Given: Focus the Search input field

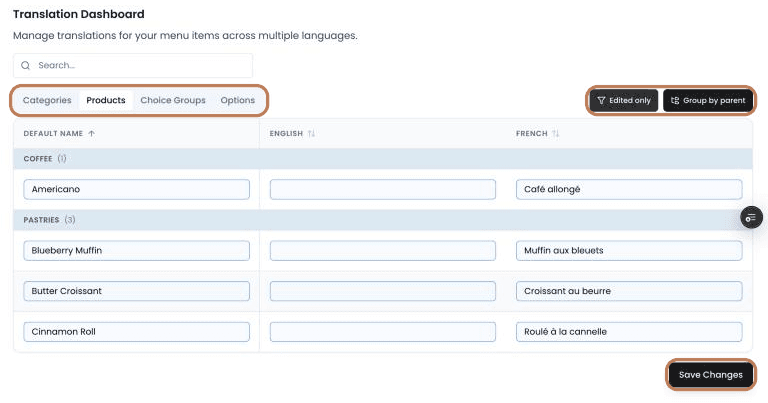Looking at the screenshot, I should [133, 65].
